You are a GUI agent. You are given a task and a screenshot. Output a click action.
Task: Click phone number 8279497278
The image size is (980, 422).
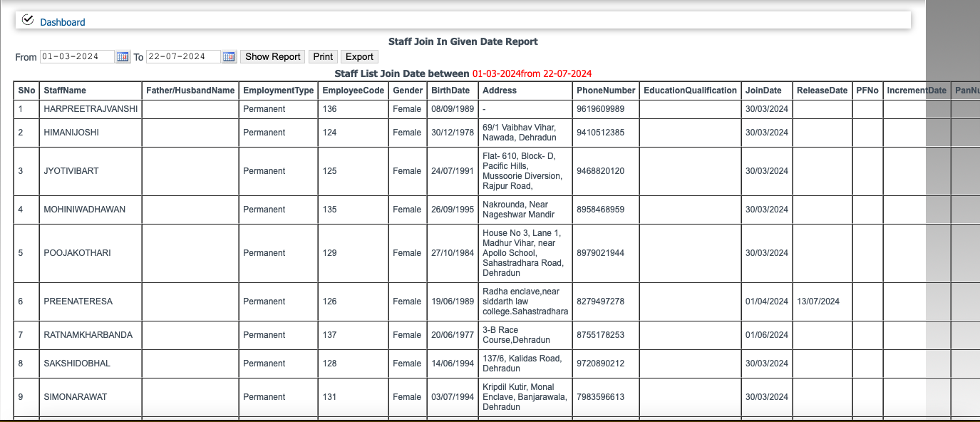pos(601,302)
